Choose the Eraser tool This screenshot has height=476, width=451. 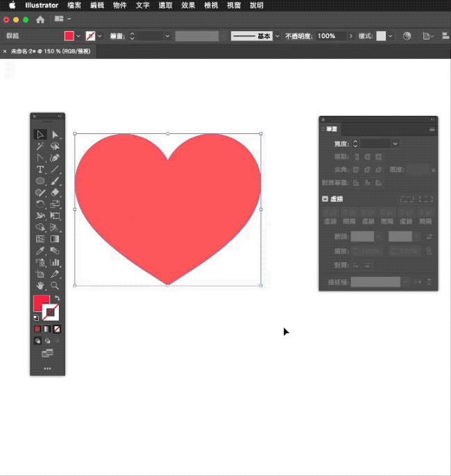click(x=55, y=192)
